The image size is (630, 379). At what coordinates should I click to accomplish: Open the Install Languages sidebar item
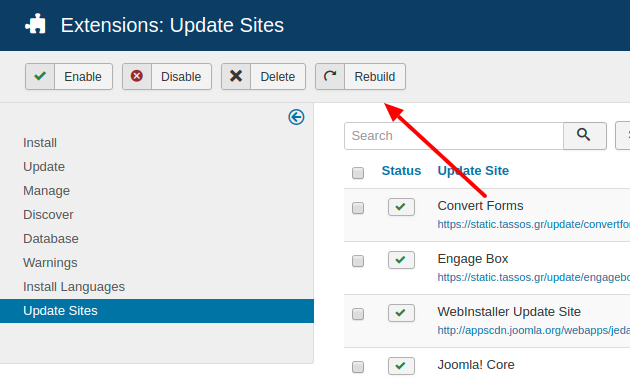click(x=74, y=287)
